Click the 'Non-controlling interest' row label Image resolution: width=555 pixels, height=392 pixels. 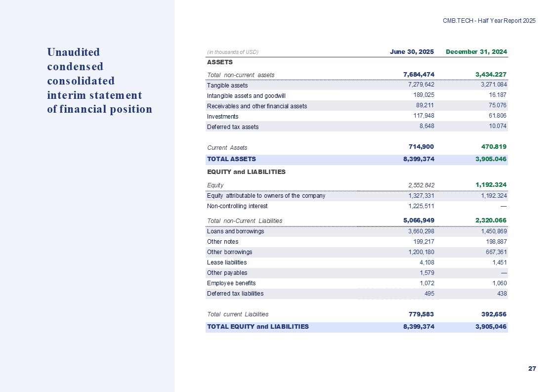(237, 206)
